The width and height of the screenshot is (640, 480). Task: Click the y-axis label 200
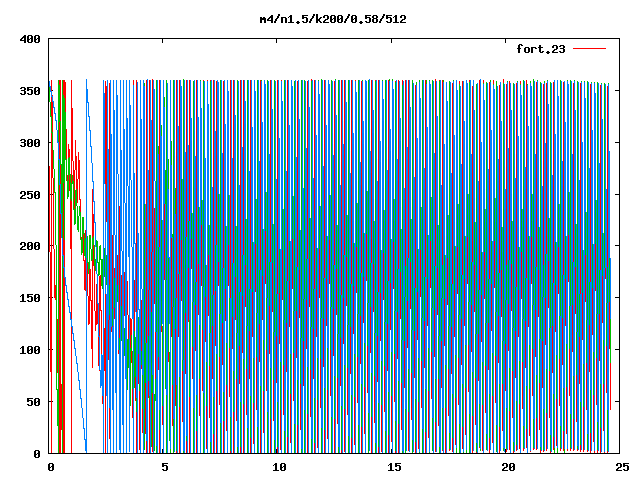[30, 246]
